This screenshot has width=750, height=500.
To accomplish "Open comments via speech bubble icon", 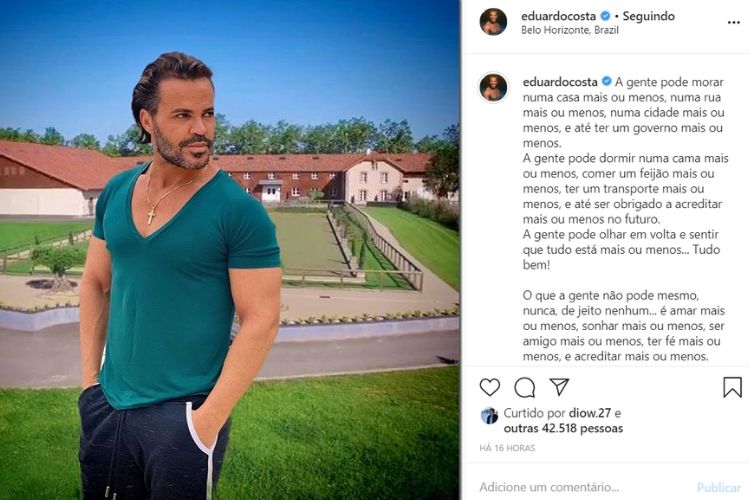I will 525,388.
